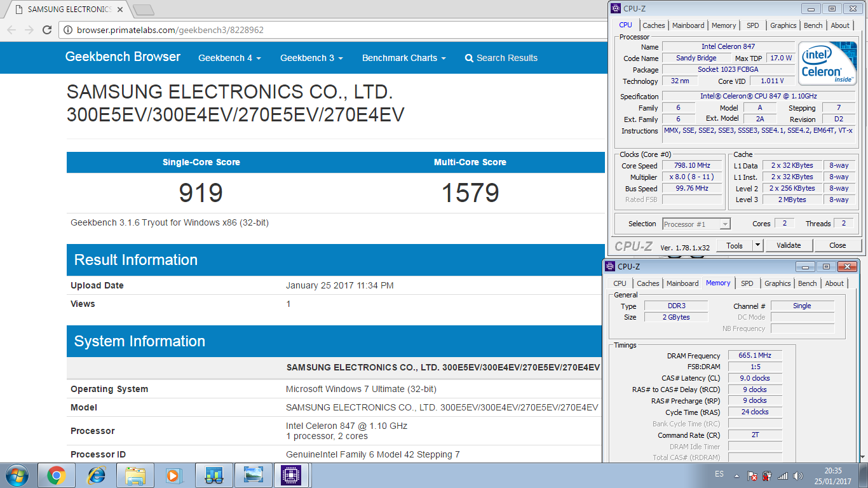The height and width of the screenshot is (488, 868).
Task: Expand the Benchmark Charts menu
Action: (x=404, y=58)
